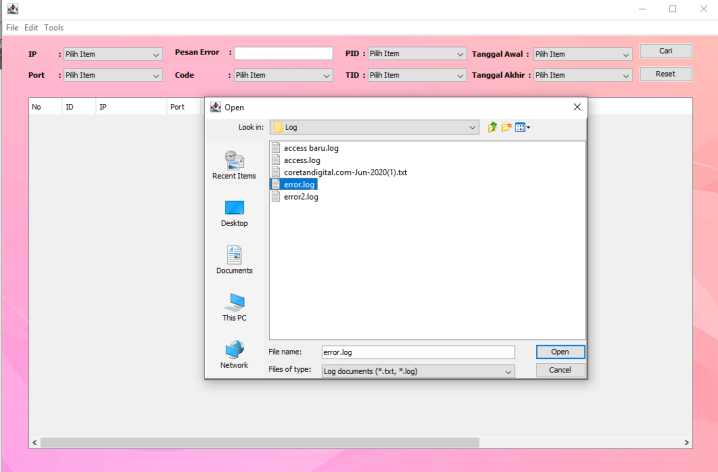Jump to This PC location

(x=234, y=306)
